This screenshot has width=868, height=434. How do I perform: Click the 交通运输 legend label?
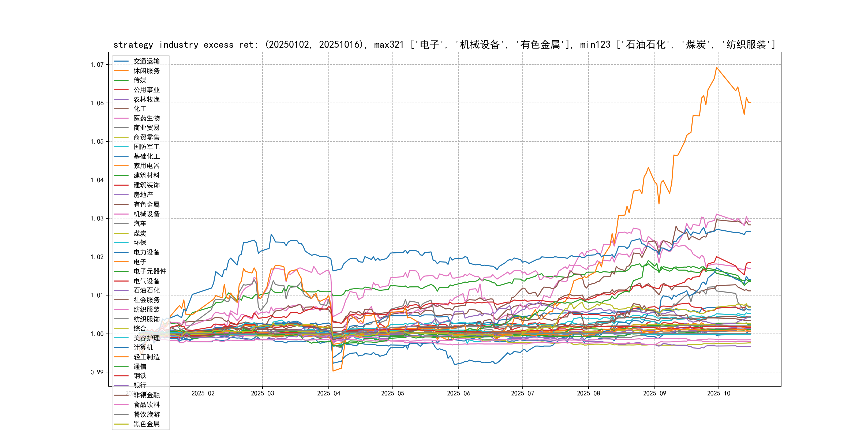coord(146,61)
